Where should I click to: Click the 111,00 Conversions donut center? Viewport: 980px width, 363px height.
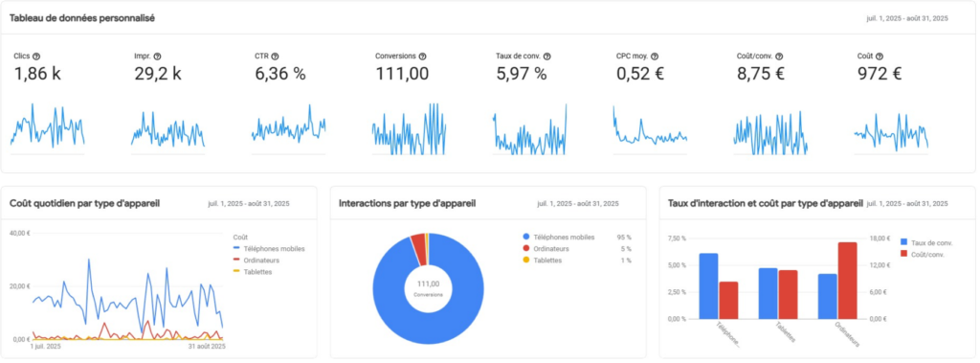428,288
